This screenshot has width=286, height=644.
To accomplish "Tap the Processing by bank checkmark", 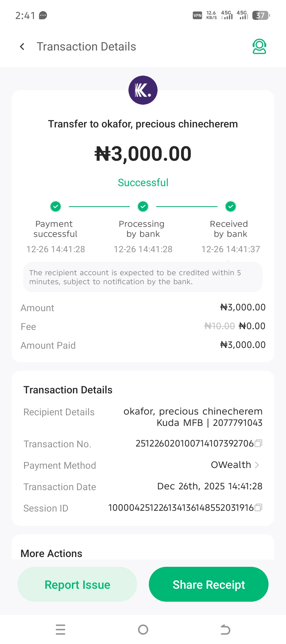I will coord(143,206).
